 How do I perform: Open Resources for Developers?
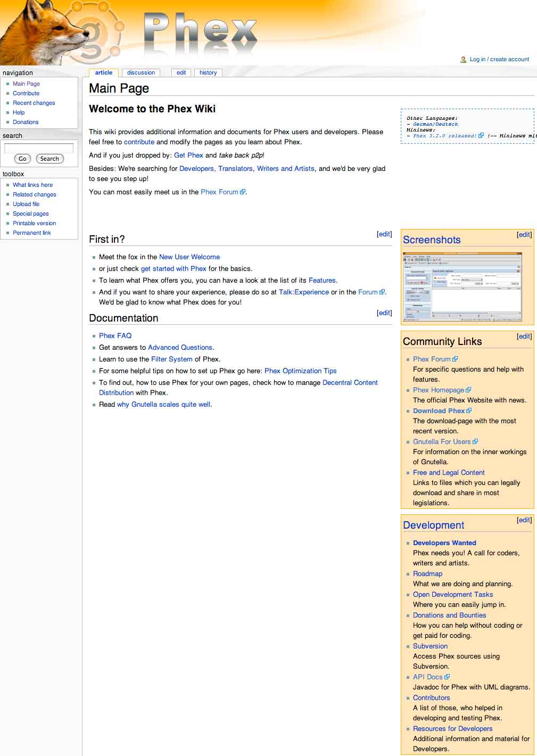[453, 729]
